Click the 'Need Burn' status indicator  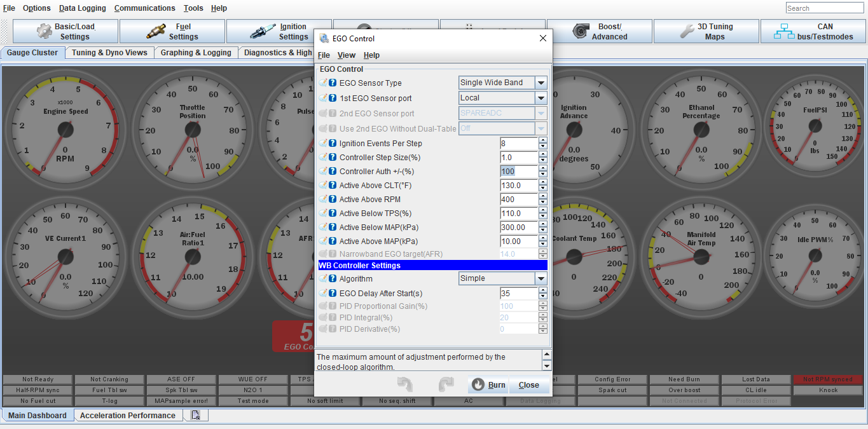[684, 379]
